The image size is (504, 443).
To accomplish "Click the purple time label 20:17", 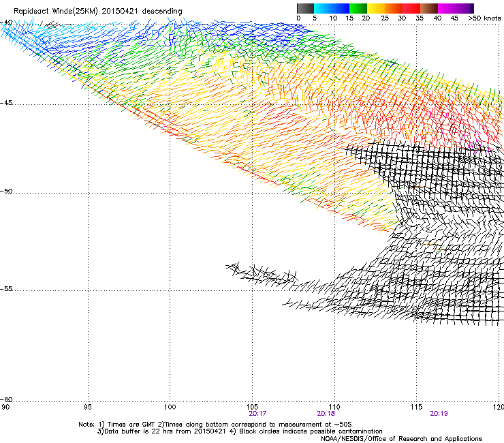I will coord(257,414).
